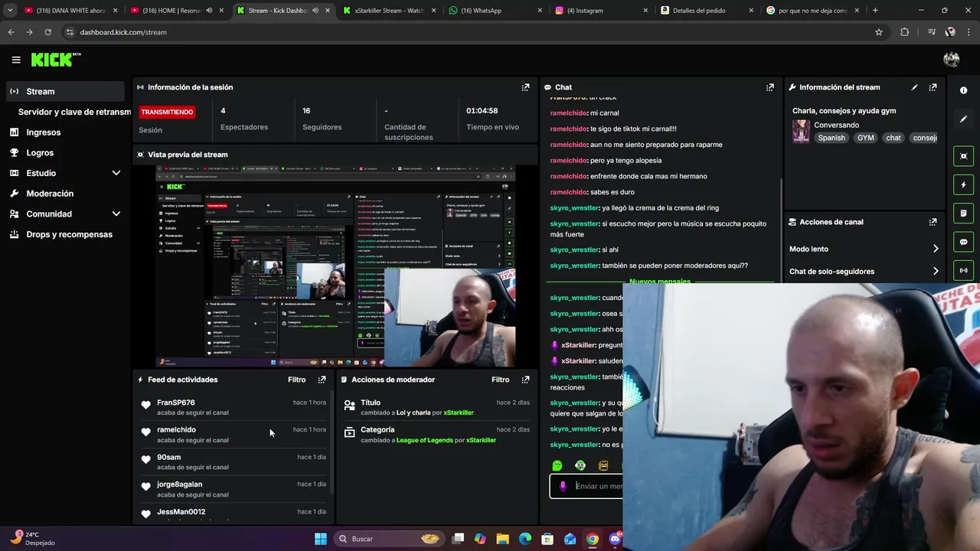Click the TRANSMITIENDO status badge
The image size is (980, 551).
tap(167, 112)
